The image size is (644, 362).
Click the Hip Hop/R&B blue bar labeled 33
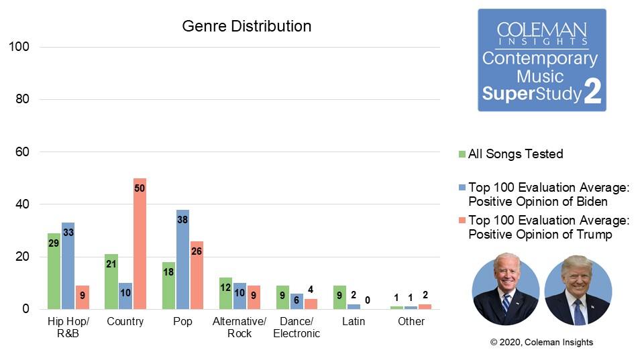(68, 265)
